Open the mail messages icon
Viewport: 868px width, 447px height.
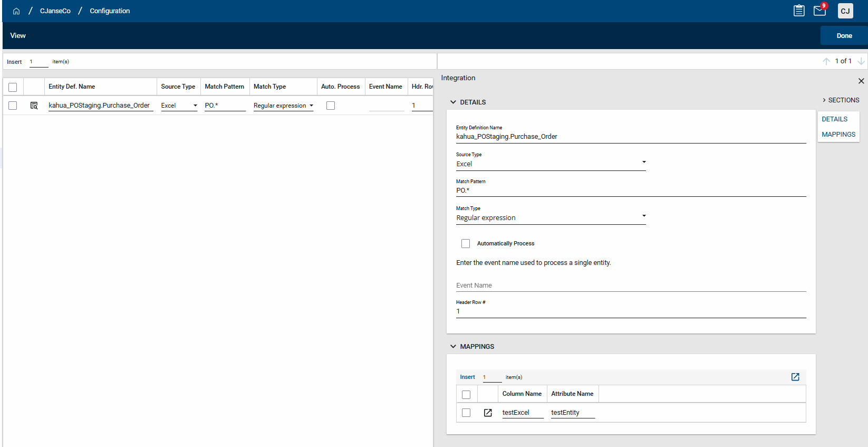(819, 11)
